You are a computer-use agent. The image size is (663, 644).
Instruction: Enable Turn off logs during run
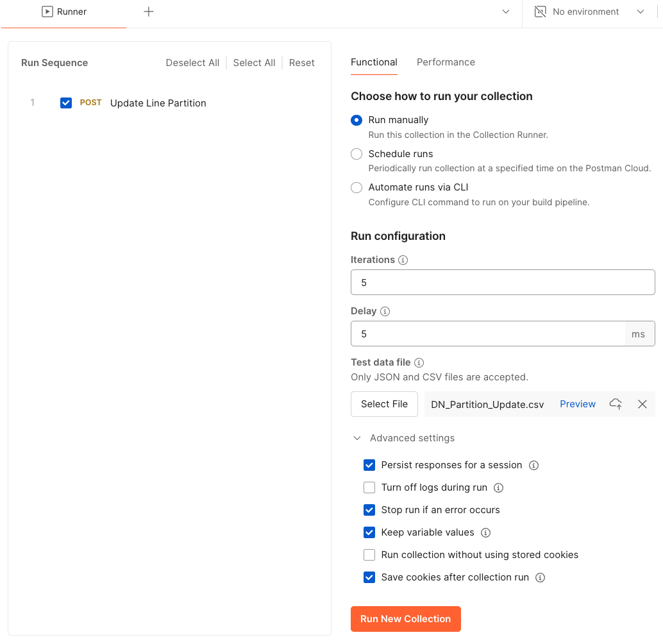coord(369,487)
